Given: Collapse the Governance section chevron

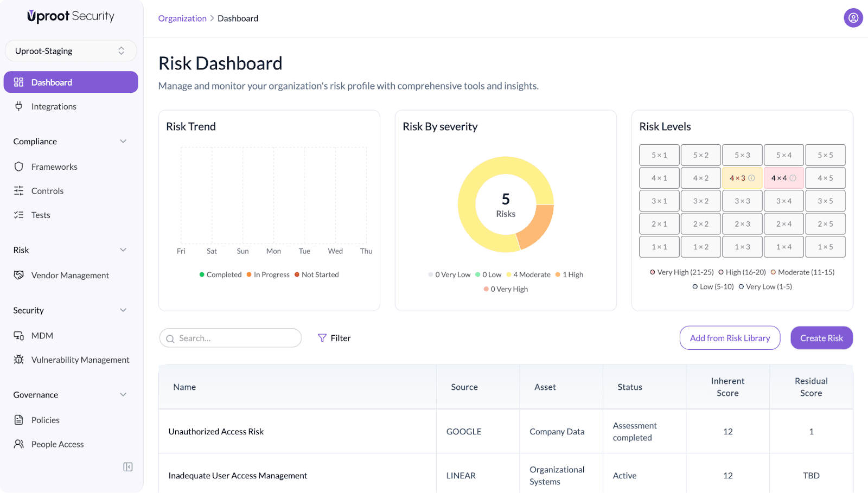Looking at the screenshot, I should click(123, 395).
